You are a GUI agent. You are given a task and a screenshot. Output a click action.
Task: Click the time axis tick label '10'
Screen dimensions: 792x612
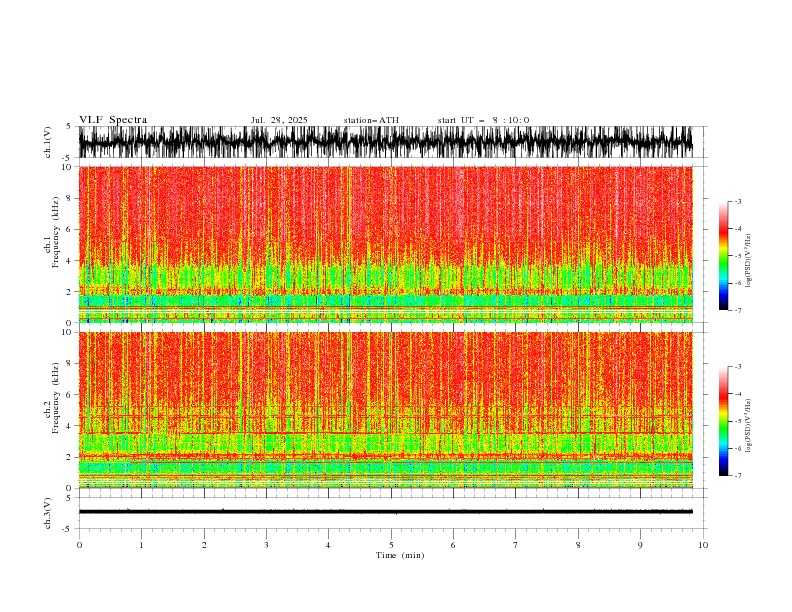(703, 545)
